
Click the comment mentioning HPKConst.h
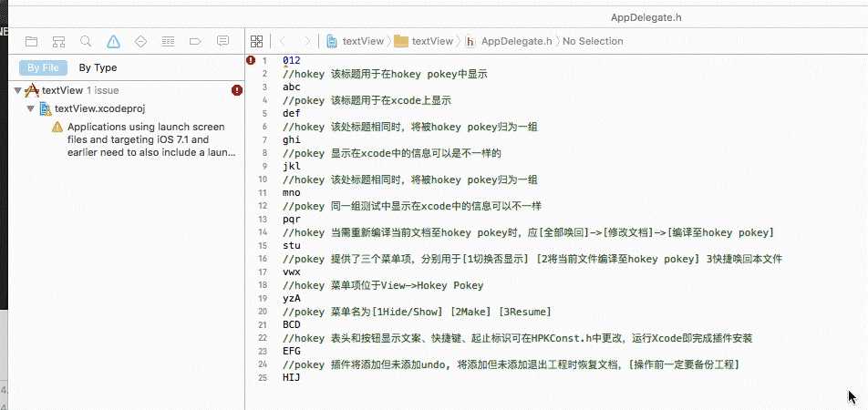pos(517,339)
